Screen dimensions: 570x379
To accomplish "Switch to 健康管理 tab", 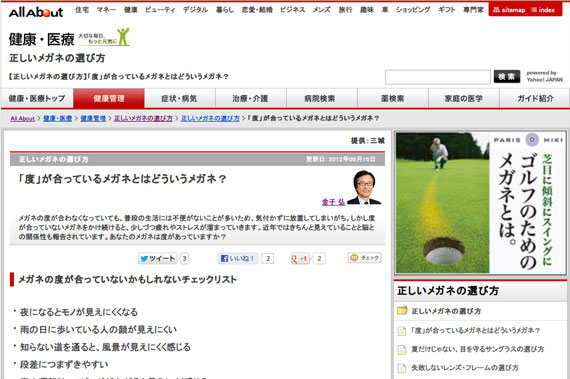I will (109, 98).
